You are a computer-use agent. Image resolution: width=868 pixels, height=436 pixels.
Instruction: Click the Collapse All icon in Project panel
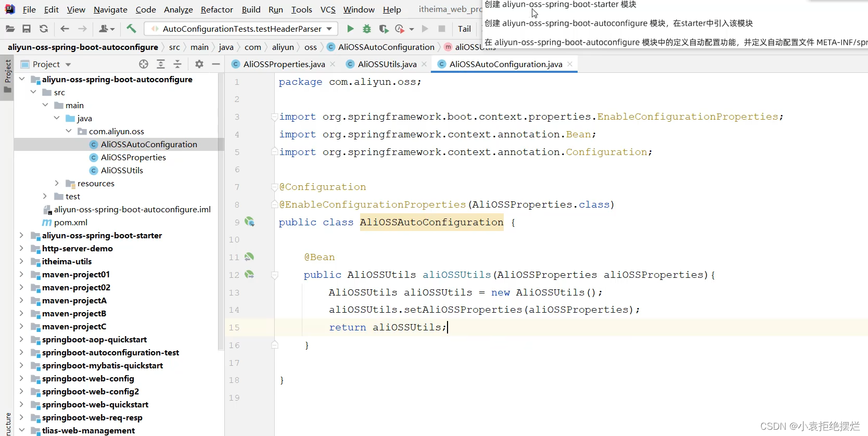[x=177, y=64]
